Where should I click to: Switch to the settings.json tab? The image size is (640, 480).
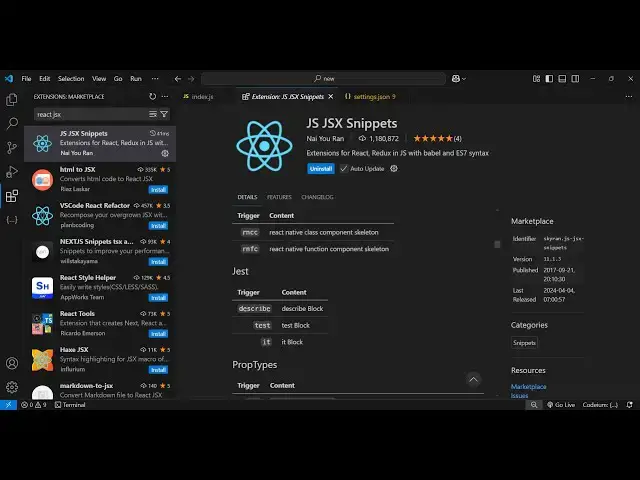[370, 97]
